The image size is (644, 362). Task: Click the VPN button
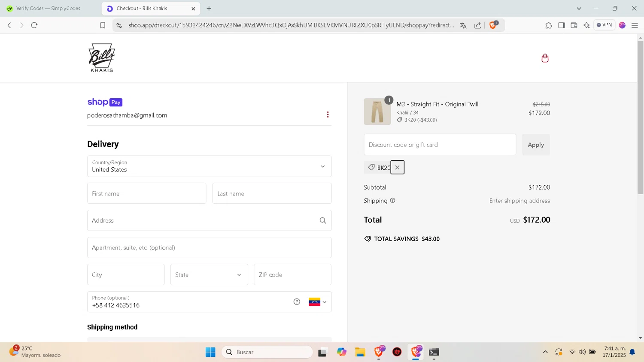pos(605,25)
